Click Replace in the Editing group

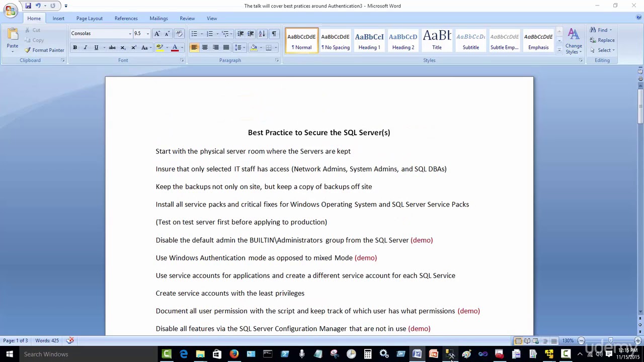tap(602, 40)
